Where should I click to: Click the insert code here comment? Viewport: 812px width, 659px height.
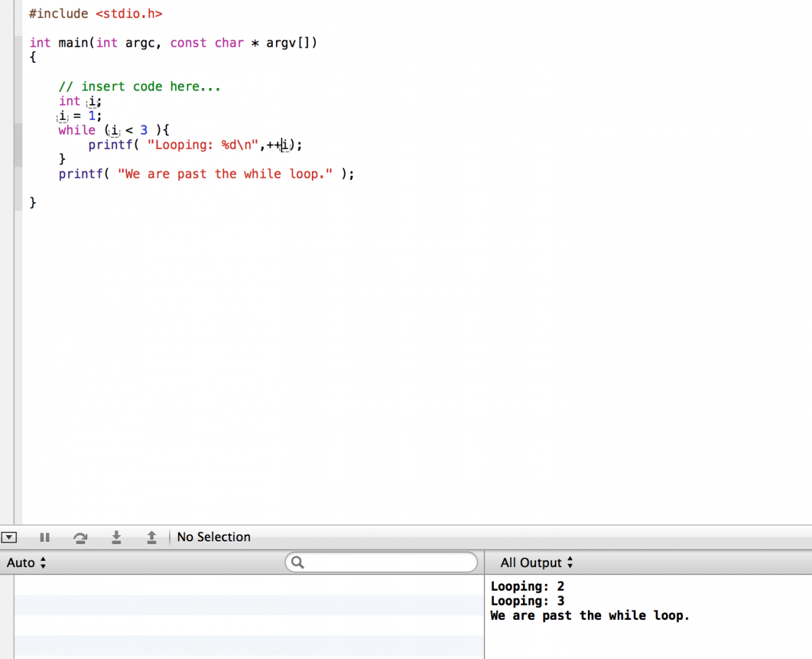pos(139,87)
